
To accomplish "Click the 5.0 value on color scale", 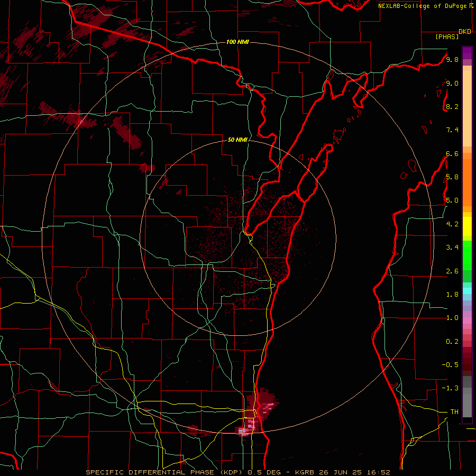I will click(452, 200).
